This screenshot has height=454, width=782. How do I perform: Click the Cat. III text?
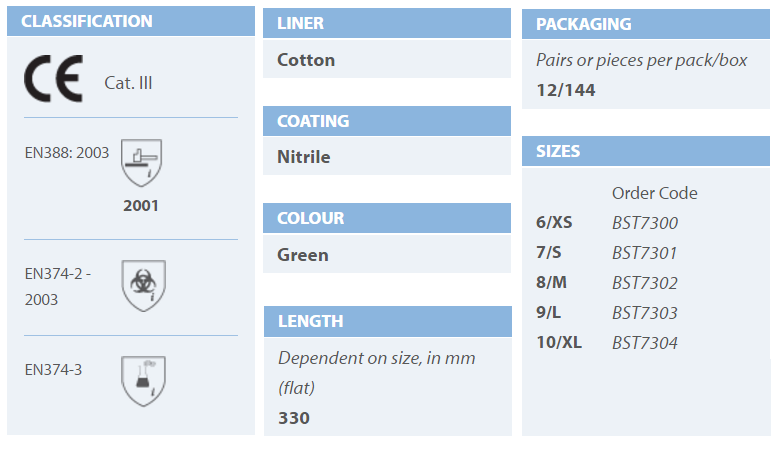[x=128, y=83]
